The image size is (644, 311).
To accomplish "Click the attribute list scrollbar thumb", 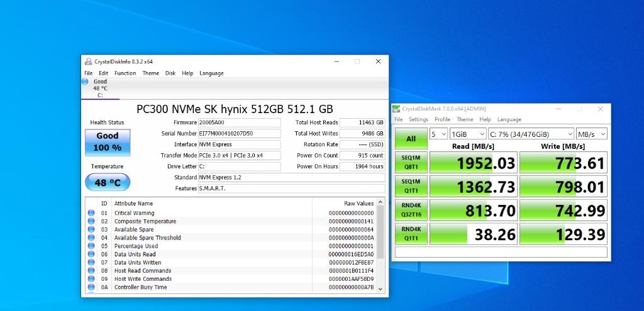I will coord(380,232).
